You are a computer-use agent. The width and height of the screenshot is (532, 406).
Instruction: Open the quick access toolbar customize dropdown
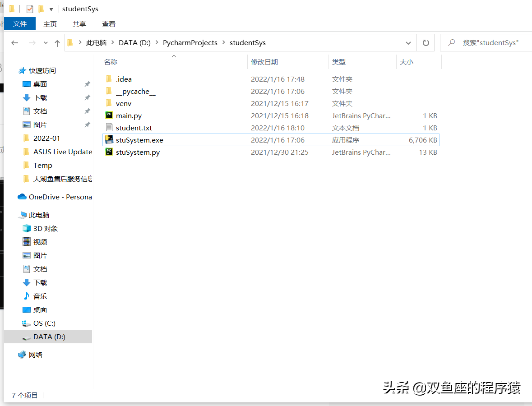tap(51, 9)
